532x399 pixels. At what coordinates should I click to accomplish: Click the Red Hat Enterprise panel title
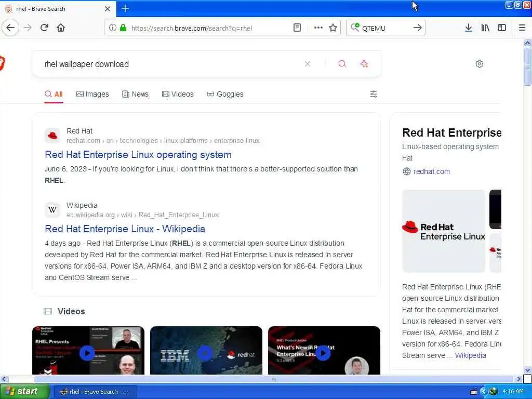(451, 132)
